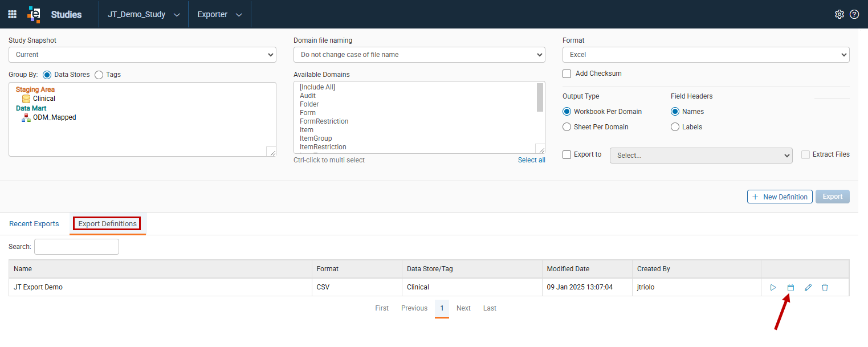The width and height of the screenshot is (868, 347).
Task: Go to First page link
Action: pos(382,308)
